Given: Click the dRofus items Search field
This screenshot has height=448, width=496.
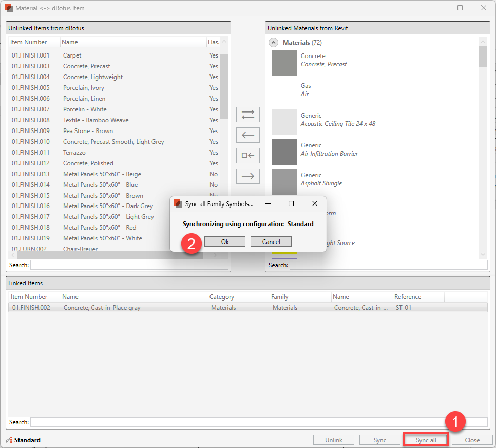Looking at the screenshot, I should point(129,265).
